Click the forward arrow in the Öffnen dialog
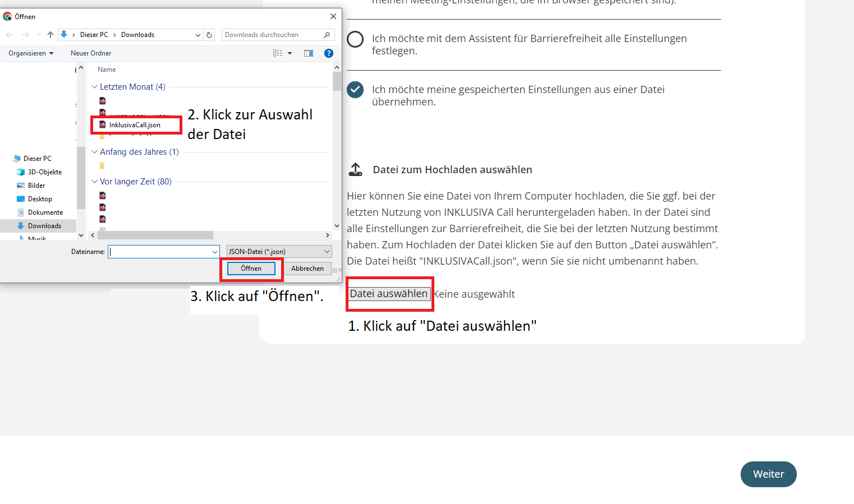 click(x=26, y=35)
